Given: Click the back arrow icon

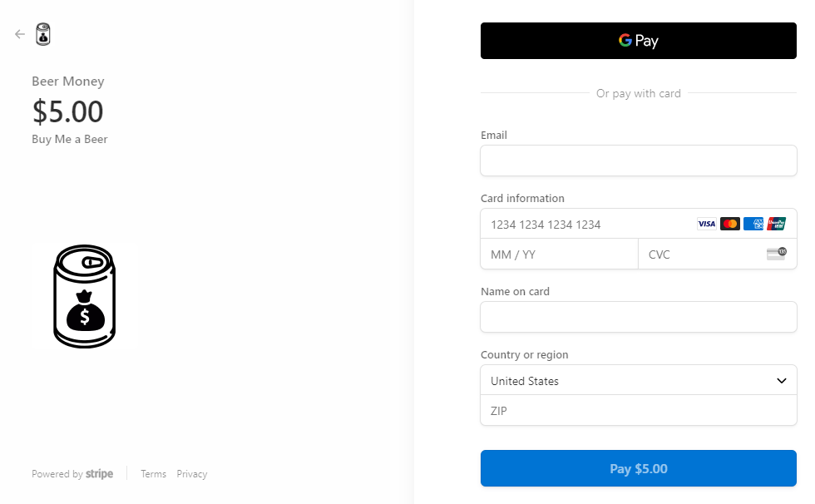Looking at the screenshot, I should 20,34.
